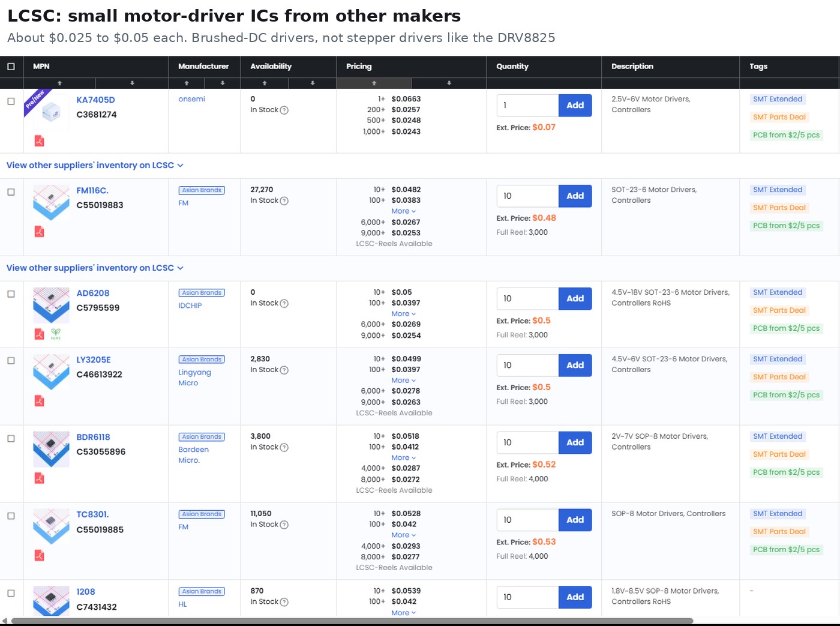Click the Tags column header
Viewport: 840px width, 626px height.
coord(789,67)
